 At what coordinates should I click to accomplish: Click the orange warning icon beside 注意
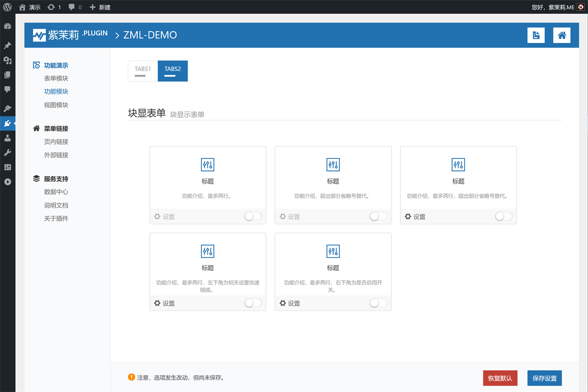pos(132,377)
